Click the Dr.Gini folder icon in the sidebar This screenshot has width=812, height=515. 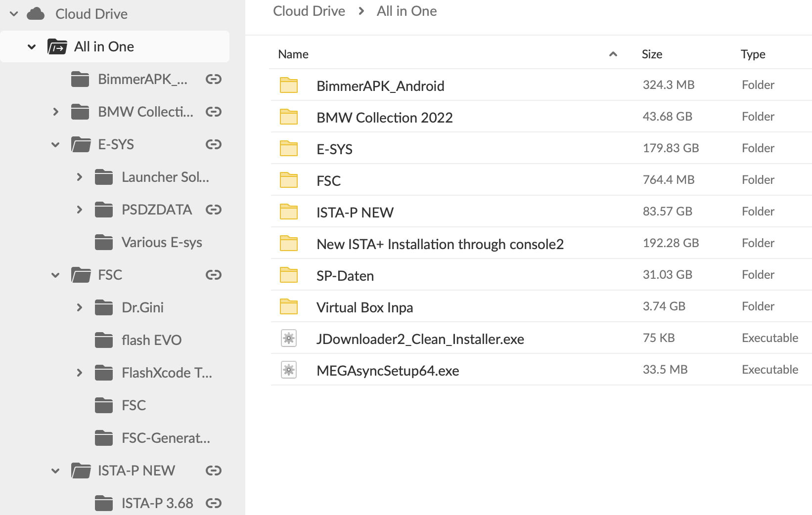104,307
